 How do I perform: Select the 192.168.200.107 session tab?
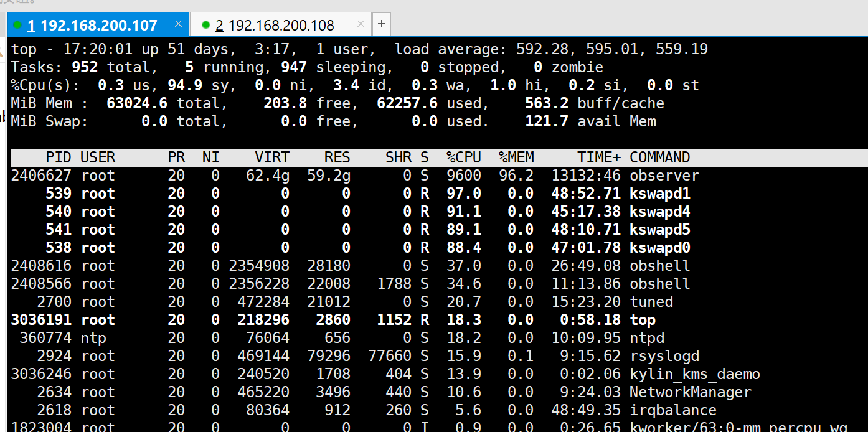(92, 26)
